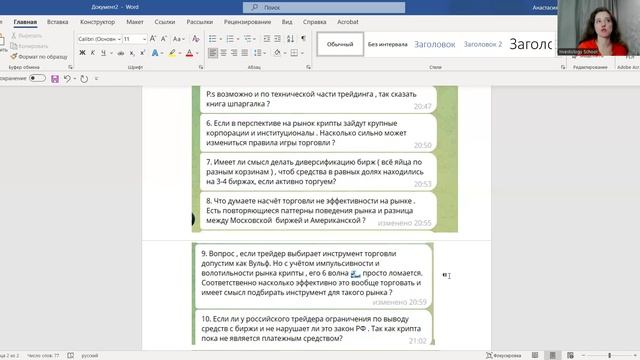
Task: Decrease font size with the small A
Action: point(164,39)
